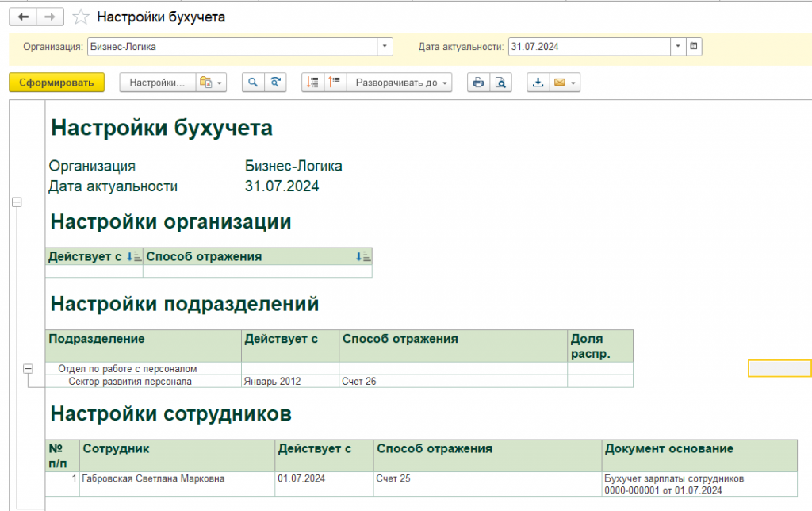The height and width of the screenshot is (511, 812).
Task: Open document Бухучет зарплаты сотрудников 0000-000001
Action: pos(699,484)
